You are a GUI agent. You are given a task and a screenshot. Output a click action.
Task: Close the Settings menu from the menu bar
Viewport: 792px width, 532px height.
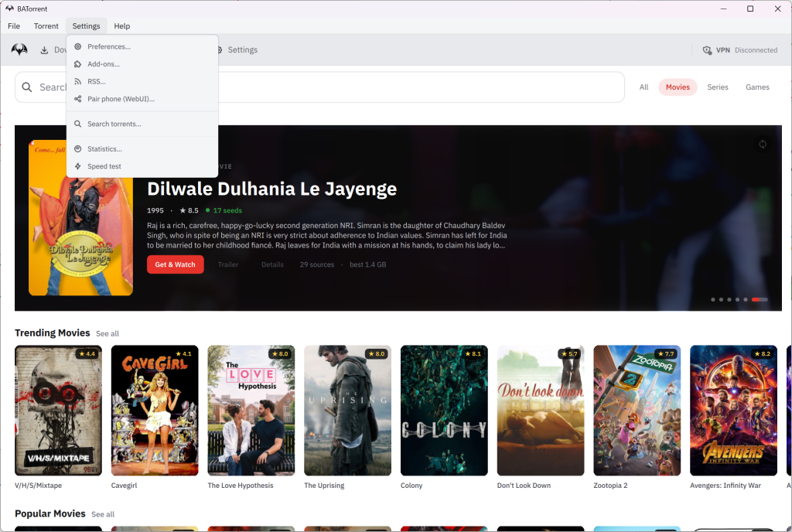[x=86, y=26]
